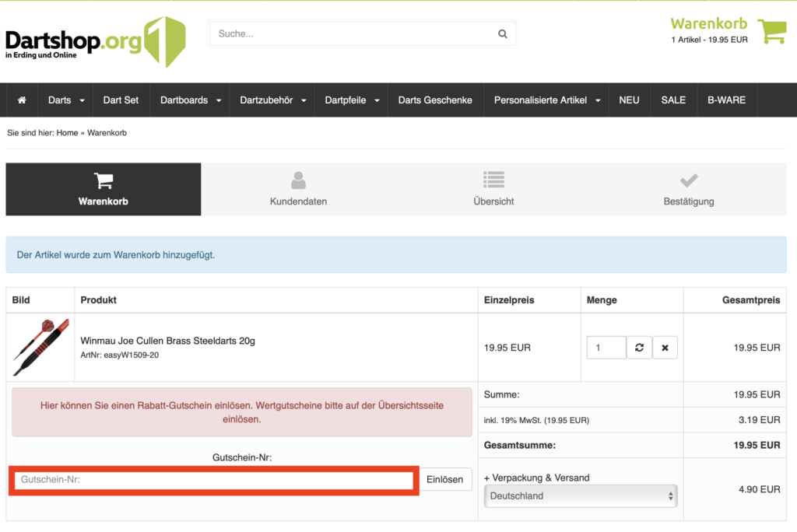The image size is (797, 532).
Task: Click the search magnifier icon
Action: 502,34
